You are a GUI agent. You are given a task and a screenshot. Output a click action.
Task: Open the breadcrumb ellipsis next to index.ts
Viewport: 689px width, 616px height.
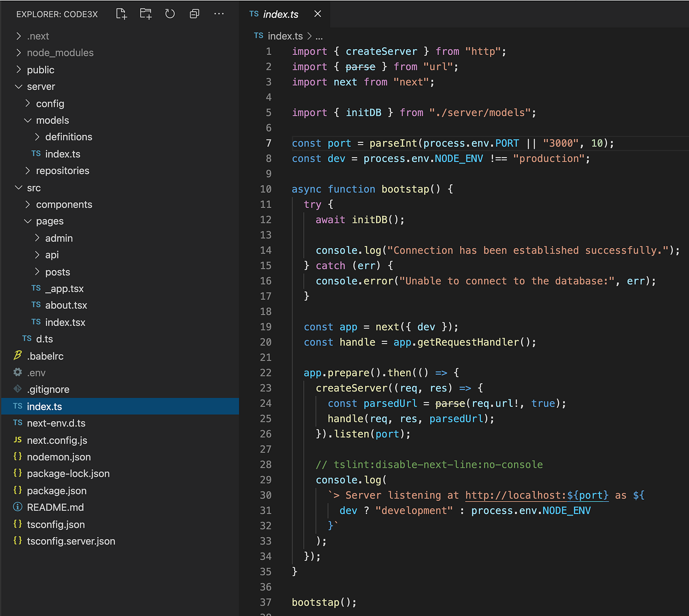tap(319, 36)
